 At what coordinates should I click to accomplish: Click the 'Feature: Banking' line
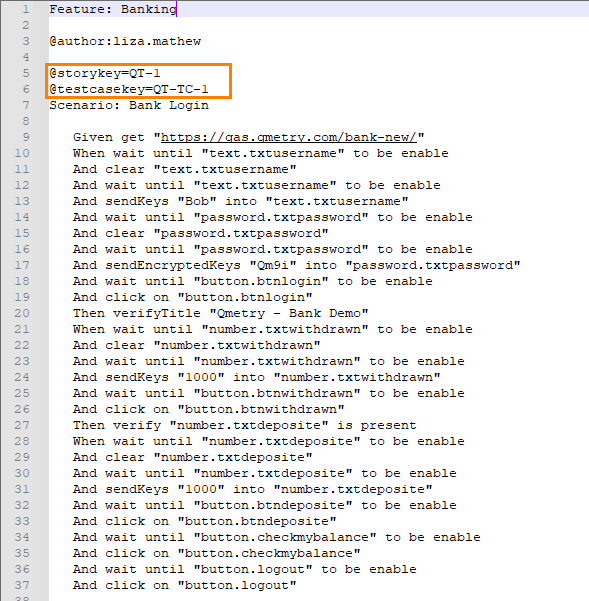coord(113,9)
